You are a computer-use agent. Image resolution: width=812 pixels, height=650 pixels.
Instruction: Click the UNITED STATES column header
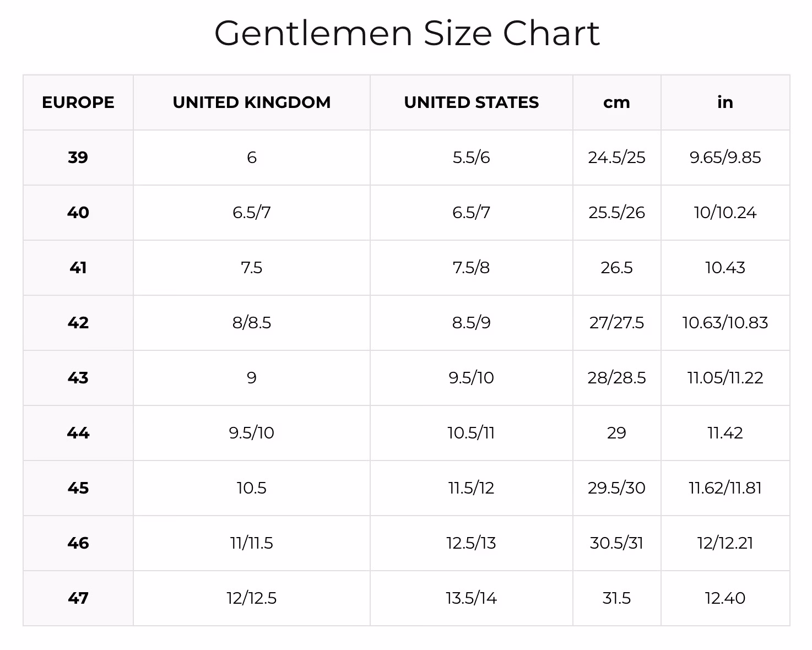click(471, 102)
